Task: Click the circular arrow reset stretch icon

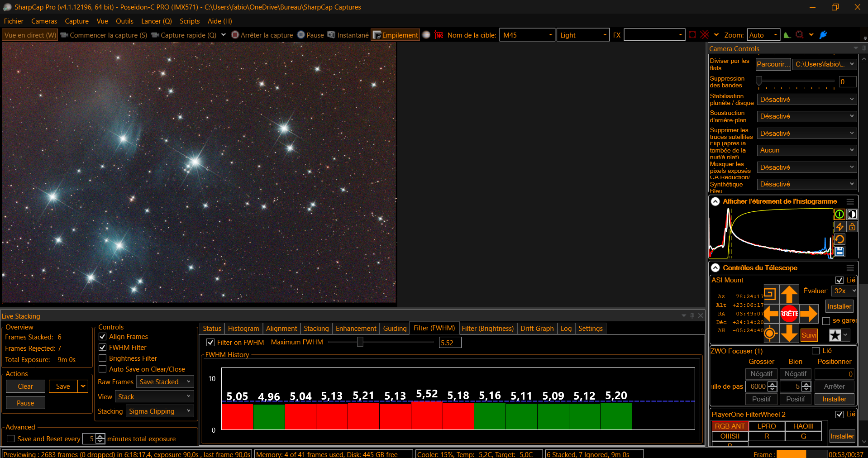Action: [x=839, y=239]
